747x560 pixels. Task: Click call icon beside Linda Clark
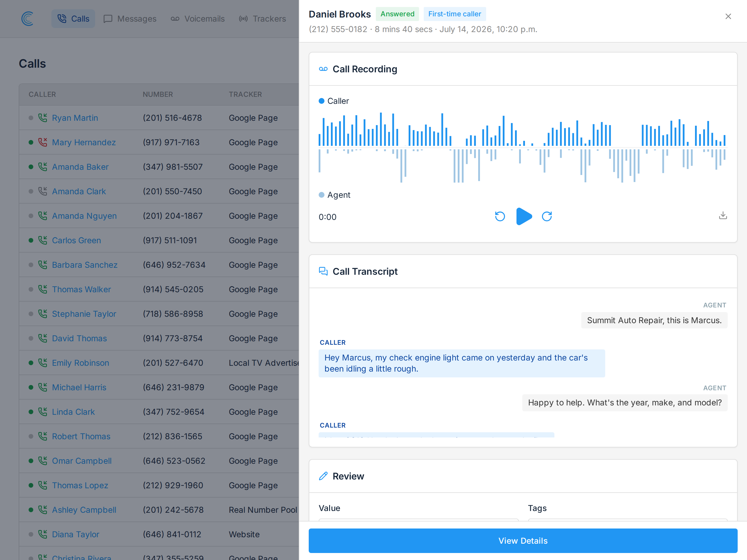43,412
